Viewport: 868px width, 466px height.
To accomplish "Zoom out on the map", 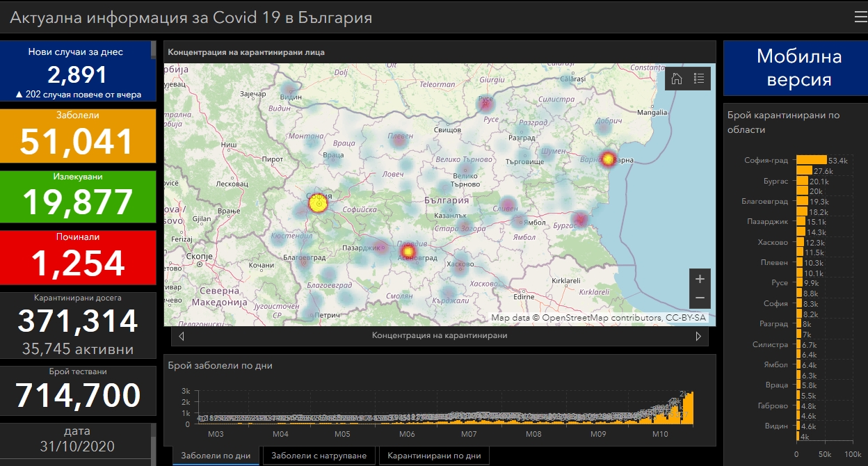I will (700, 298).
